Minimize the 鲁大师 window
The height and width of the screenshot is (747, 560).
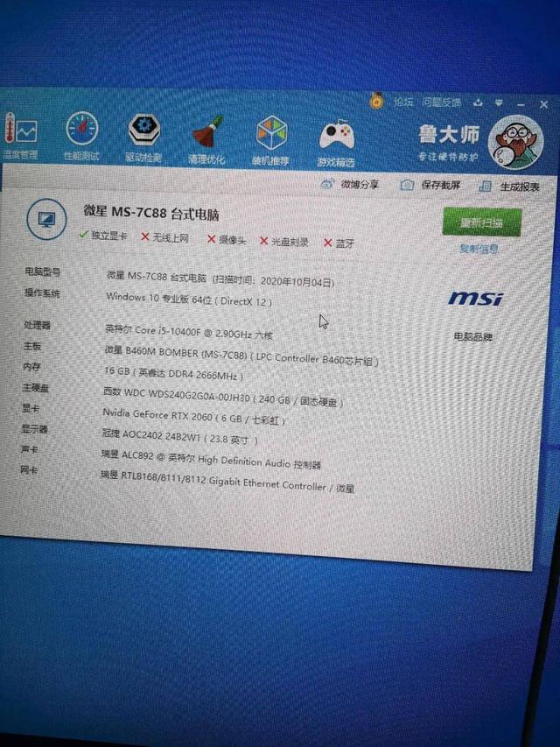coord(521,104)
